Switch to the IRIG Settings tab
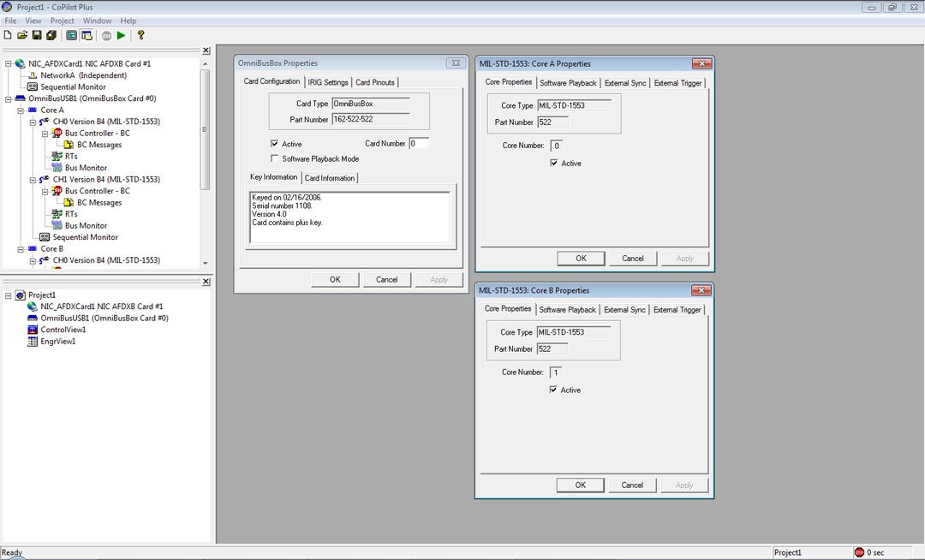 point(328,82)
